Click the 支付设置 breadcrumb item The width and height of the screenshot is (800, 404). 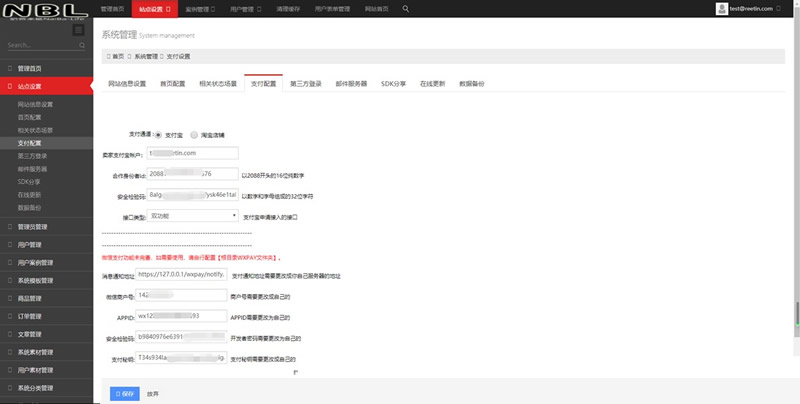click(x=178, y=57)
